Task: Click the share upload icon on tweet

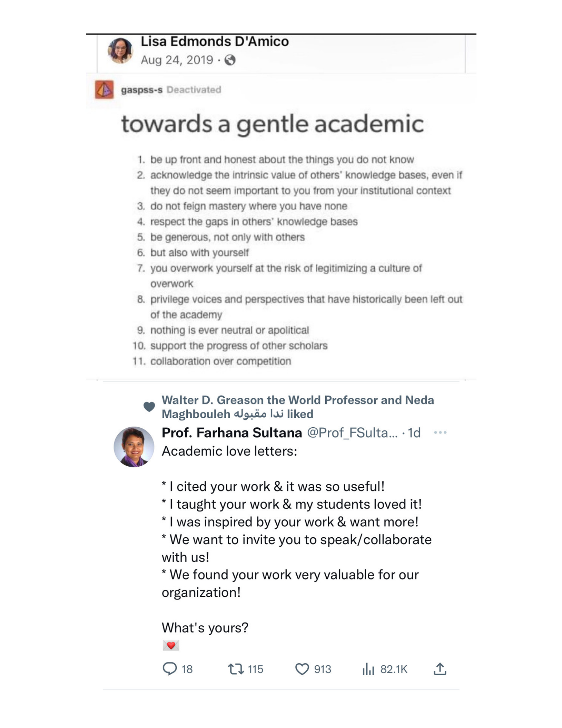Action: (440, 669)
